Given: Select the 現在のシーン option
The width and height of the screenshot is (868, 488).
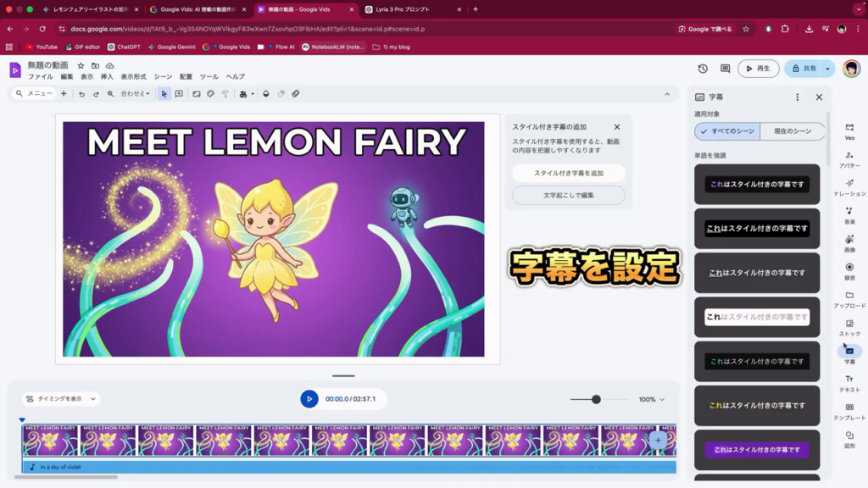Looking at the screenshot, I should (x=792, y=131).
